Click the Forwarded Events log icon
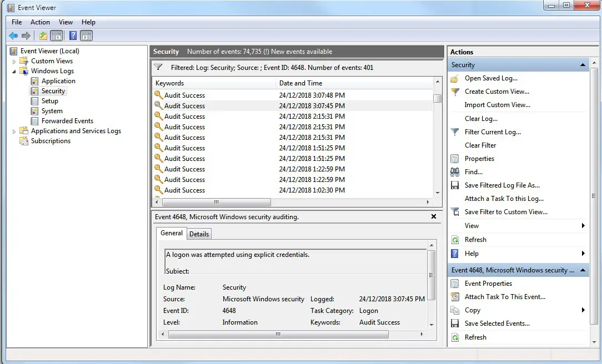The height and width of the screenshot is (364, 602). click(x=34, y=121)
